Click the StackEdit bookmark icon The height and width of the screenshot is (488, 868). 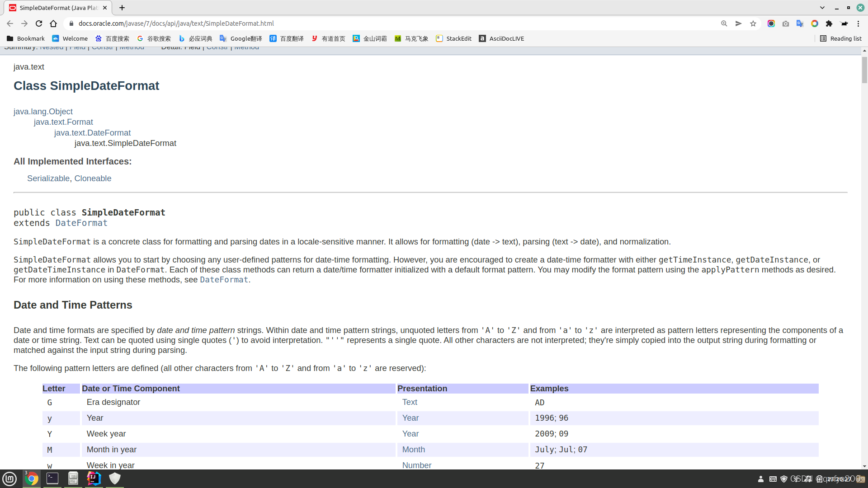[439, 38]
